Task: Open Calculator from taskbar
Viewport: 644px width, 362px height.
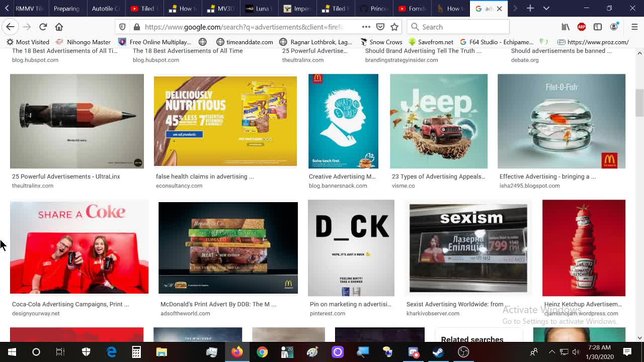Action: point(136,352)
